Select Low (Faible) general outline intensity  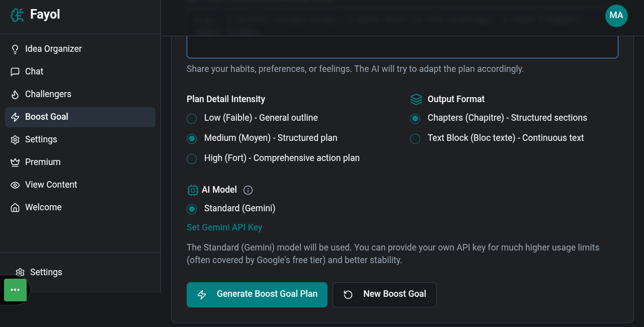pyautogui.click(x=192, y=118)
